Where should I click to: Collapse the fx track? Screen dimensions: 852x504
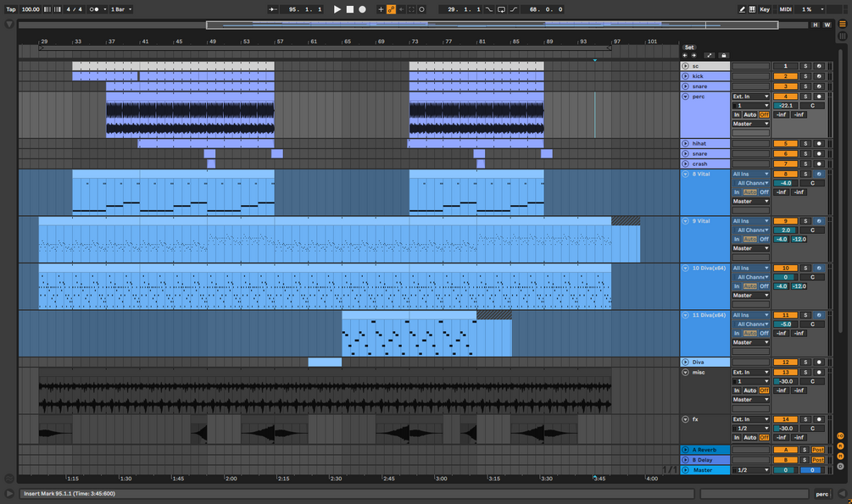[x=685, y=419]
